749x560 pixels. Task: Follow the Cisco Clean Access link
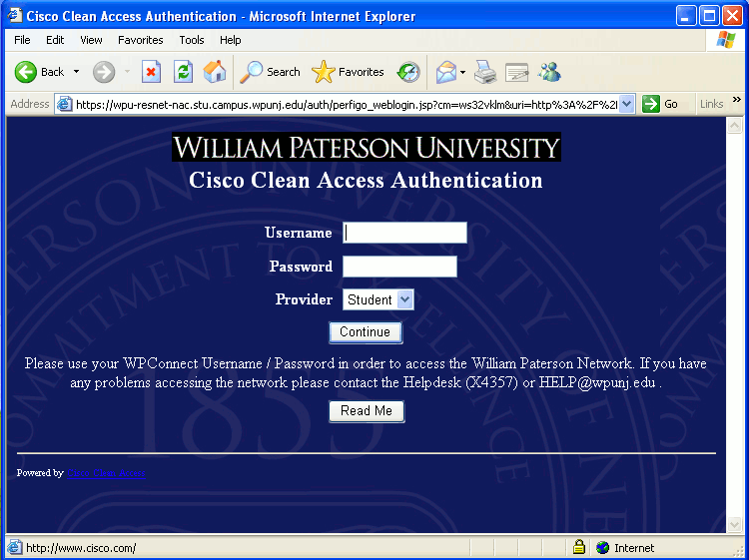pyautogui.click(x=106, y=473)
